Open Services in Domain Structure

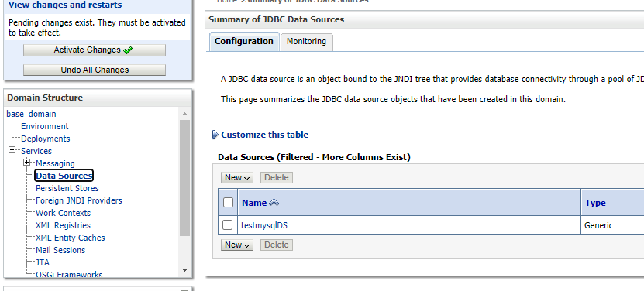(x=36, y=151)
